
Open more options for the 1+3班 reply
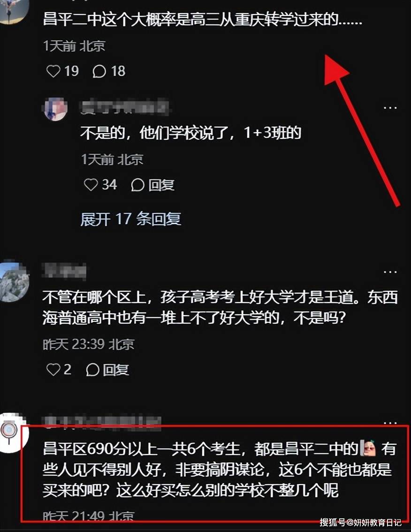click(390, 108)
